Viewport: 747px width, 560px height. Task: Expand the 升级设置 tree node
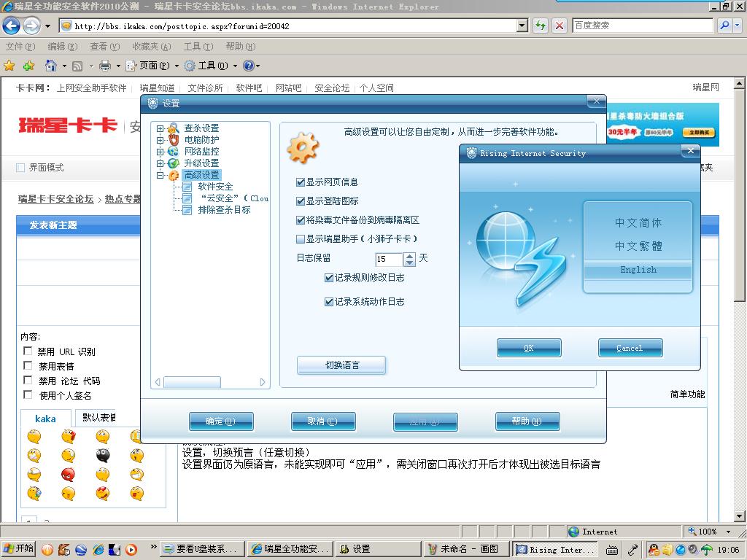click(160, 163)
